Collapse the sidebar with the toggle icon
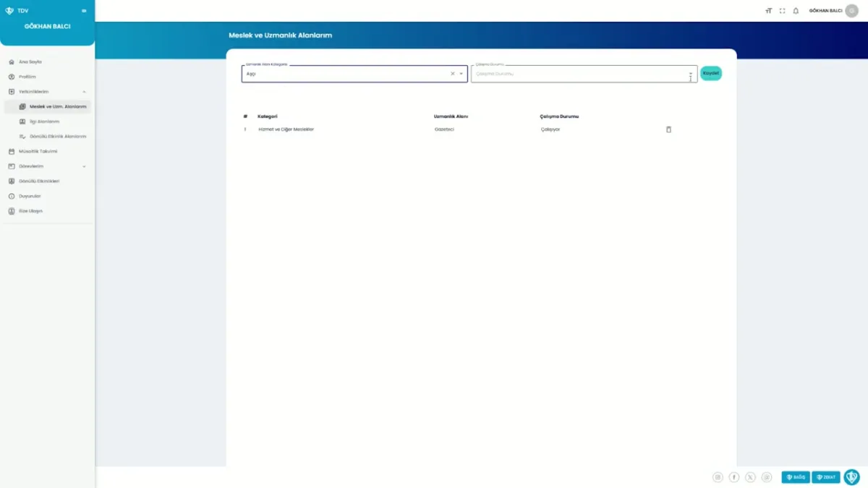 [84, 11]
